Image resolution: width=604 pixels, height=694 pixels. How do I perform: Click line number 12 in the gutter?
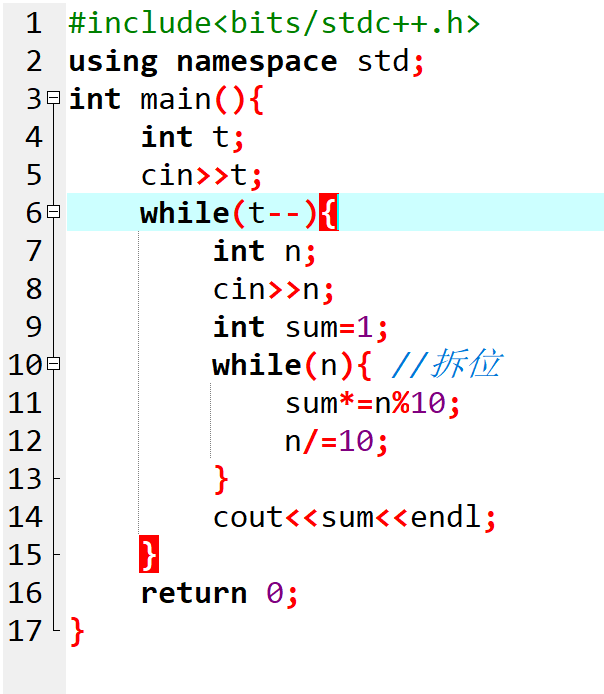(x=25, y=441)
